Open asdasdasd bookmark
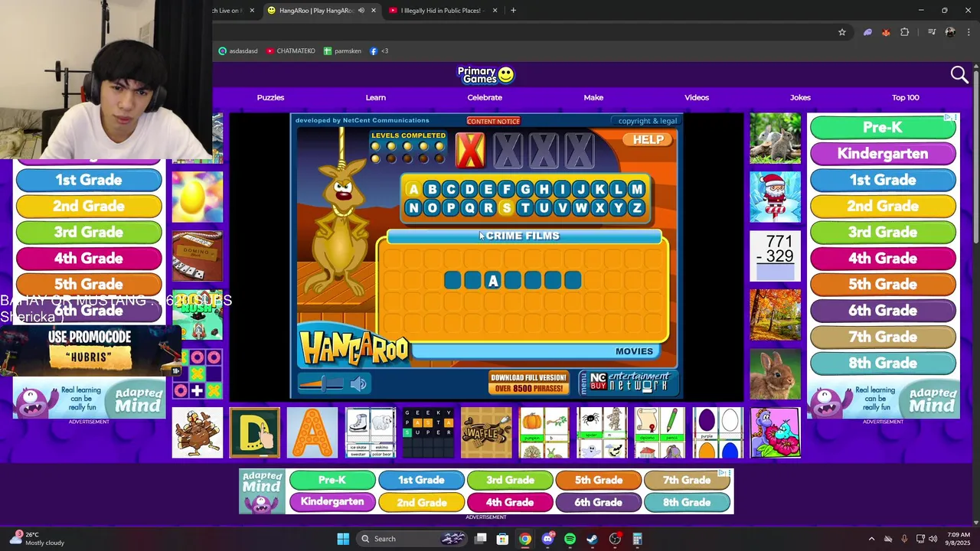The width and height of the screenshot is (980, 551). [238, 51]
